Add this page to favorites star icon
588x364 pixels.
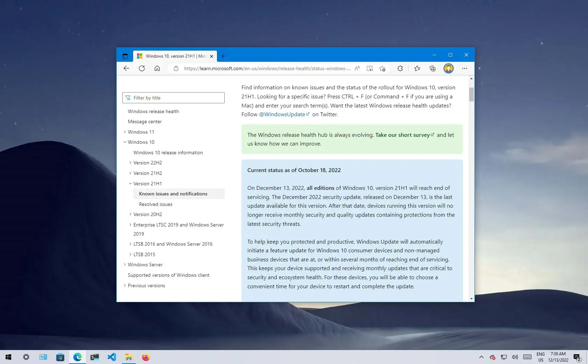[382, 68]
